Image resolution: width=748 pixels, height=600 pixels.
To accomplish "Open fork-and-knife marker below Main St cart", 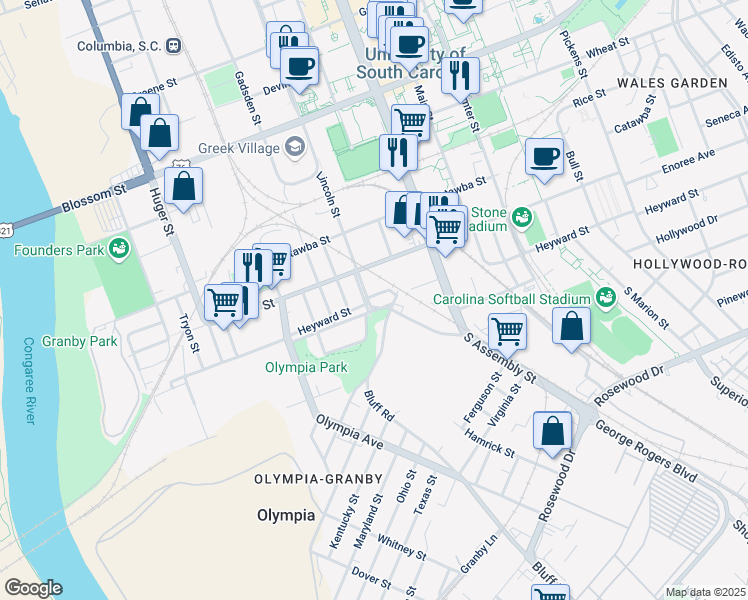I will point(399,154).
